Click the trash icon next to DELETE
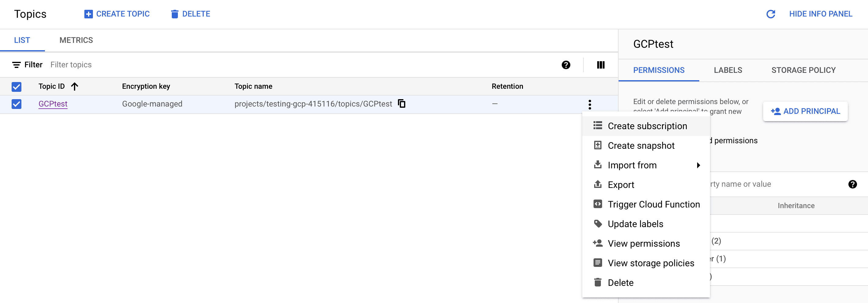The height and width of the screenshot is (303, 868). 175,14
